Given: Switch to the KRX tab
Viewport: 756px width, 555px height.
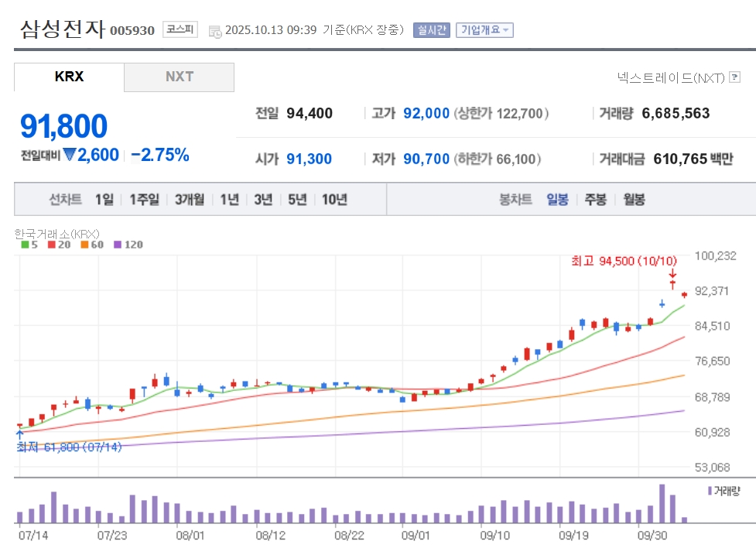Looking at the screenshot, I should [69, 77].
